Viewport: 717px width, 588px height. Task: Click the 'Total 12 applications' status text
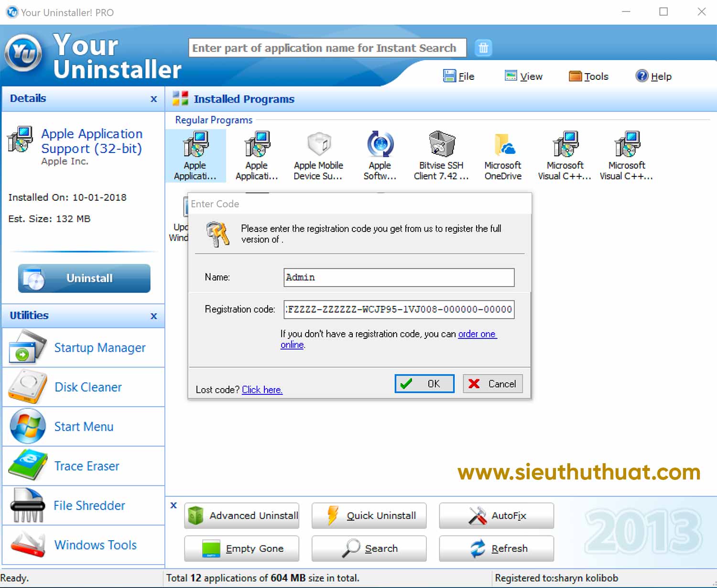[x=262, y=578]
